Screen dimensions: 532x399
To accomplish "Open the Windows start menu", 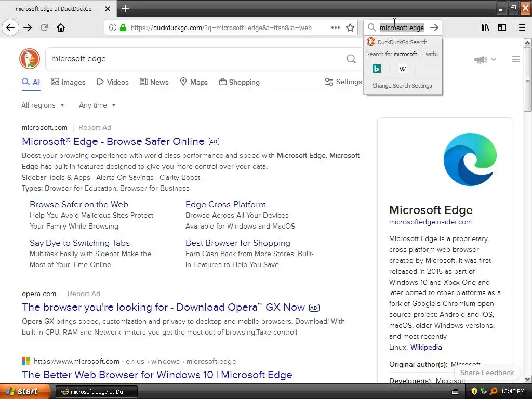I will coord(25,391).
